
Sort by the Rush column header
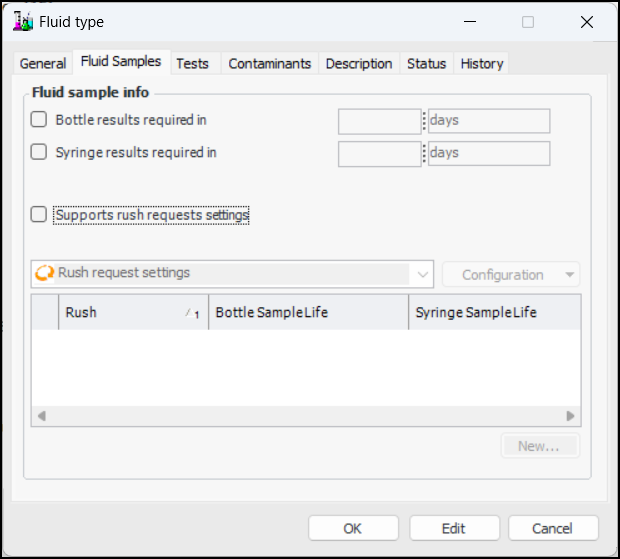120,312
